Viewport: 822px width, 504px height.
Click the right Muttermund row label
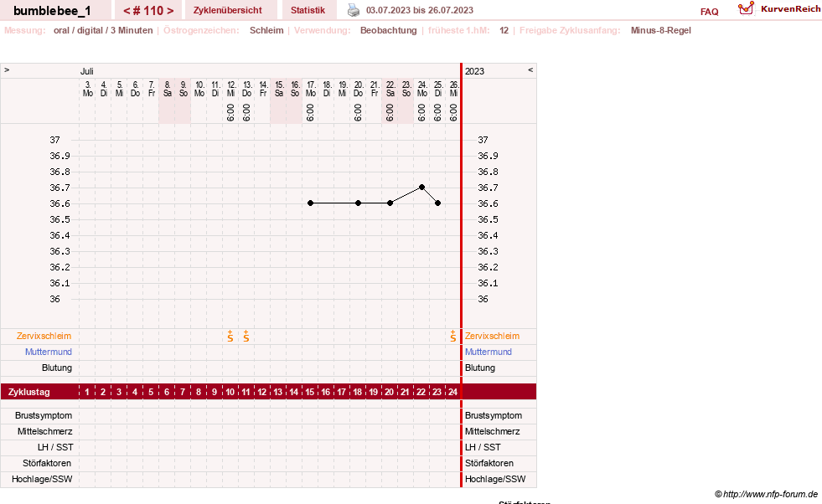488,352
